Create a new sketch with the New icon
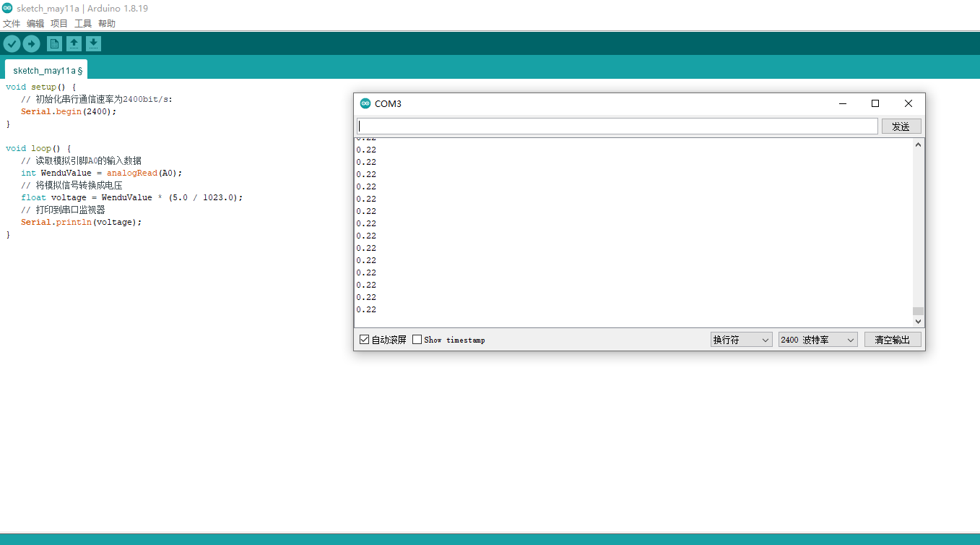 [54, 44]
